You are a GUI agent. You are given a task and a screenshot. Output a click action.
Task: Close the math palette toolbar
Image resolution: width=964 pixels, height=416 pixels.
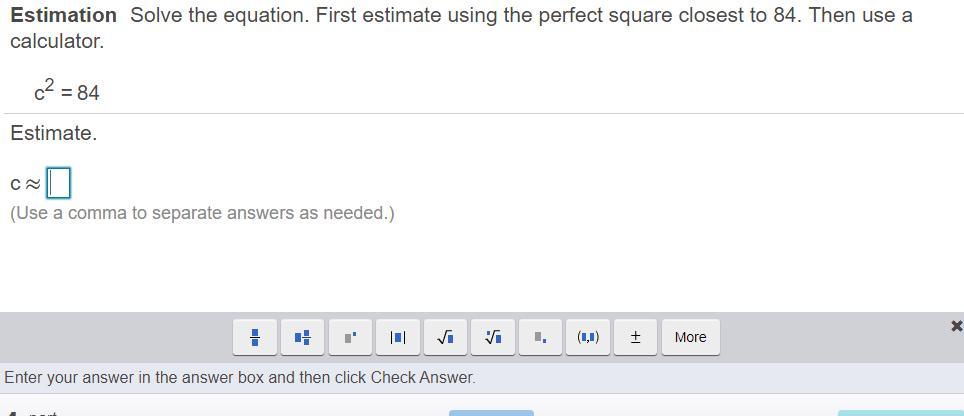(956, 326)
